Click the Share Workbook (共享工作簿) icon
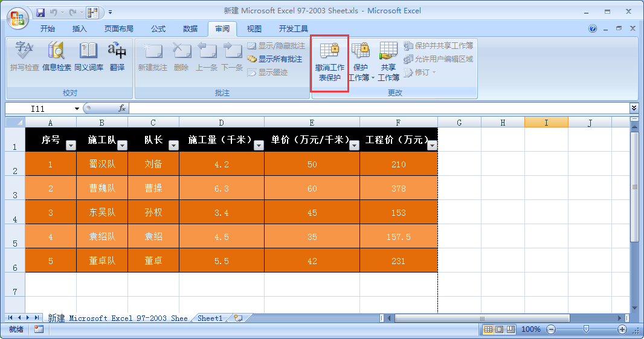Image resolution: width=644 pixels, height=339 pixels. pyautogui.click(x=388, y=62)
